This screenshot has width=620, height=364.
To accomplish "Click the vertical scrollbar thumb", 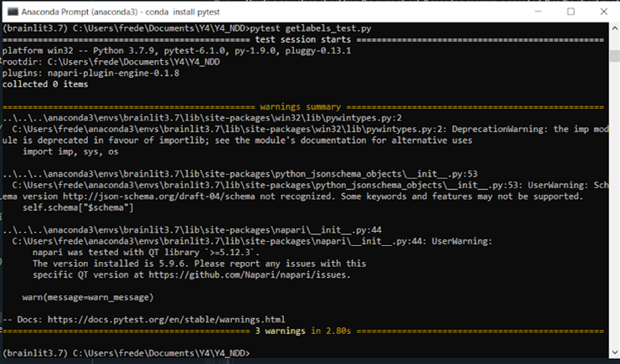I will [x=614, y=56].
